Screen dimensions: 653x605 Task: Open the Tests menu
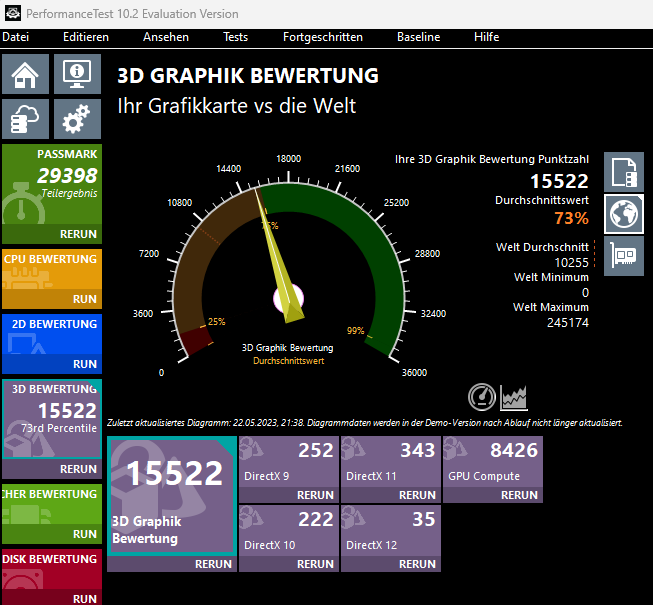(x=235, y=37)
